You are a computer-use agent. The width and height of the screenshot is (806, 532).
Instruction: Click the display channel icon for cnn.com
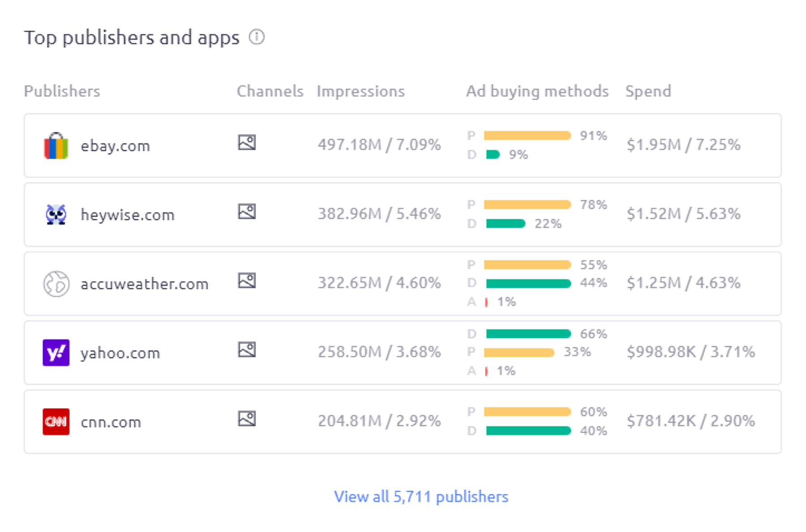pos(247,418)
